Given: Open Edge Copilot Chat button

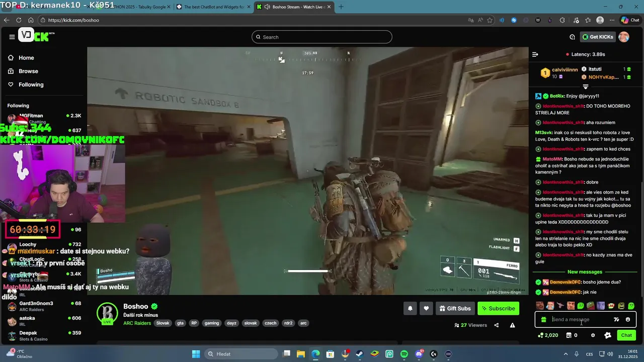Looking at the screenshot, I should click(630, 20).
